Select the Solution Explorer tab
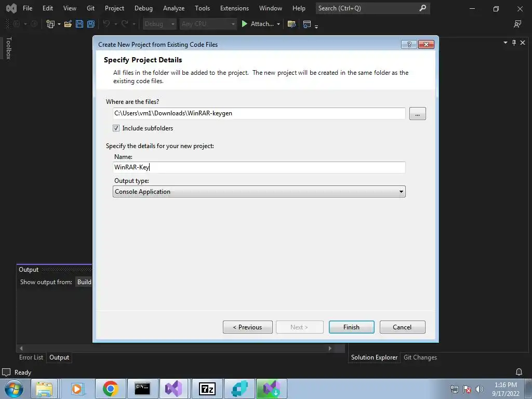Viewport: 532px width, 399px height. pyautogui.click(x=374, y=357)
